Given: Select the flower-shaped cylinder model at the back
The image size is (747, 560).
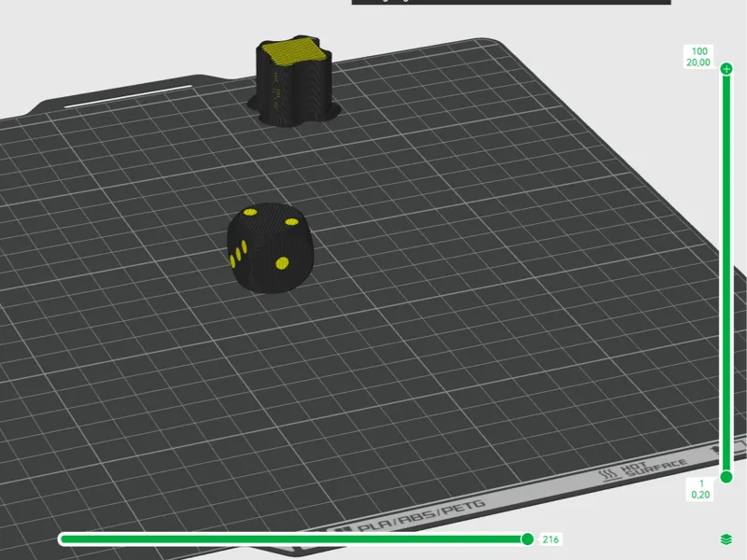Looking at the screenshot, I should 294,81.
